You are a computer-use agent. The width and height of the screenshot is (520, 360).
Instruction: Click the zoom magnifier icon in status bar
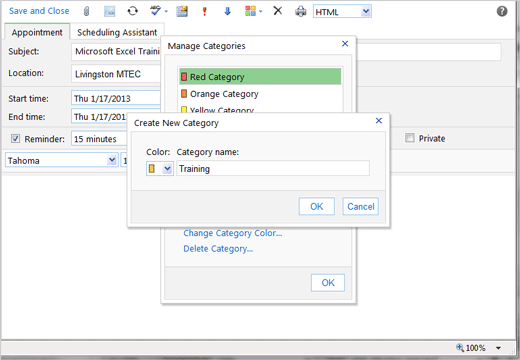click(x=460, y=348)
